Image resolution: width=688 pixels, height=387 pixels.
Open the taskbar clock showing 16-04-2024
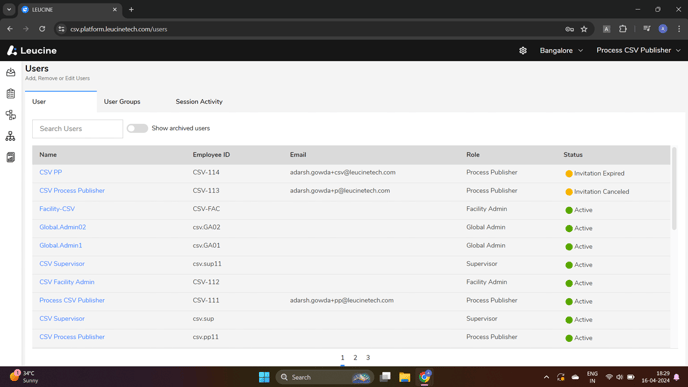tap(656, 377)
